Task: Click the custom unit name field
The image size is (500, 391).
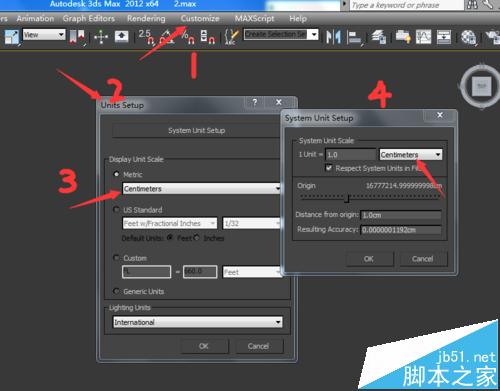Action: [x=147, y=272]
